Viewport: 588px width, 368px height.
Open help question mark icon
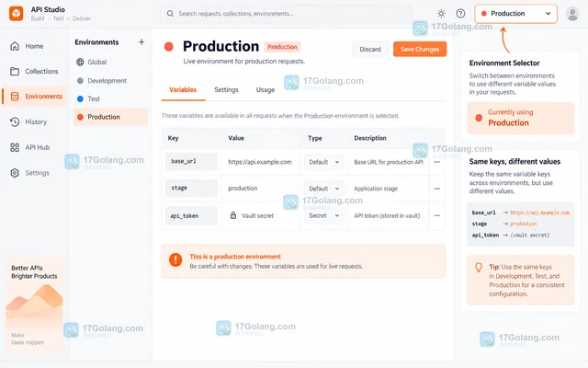[460, 14]
